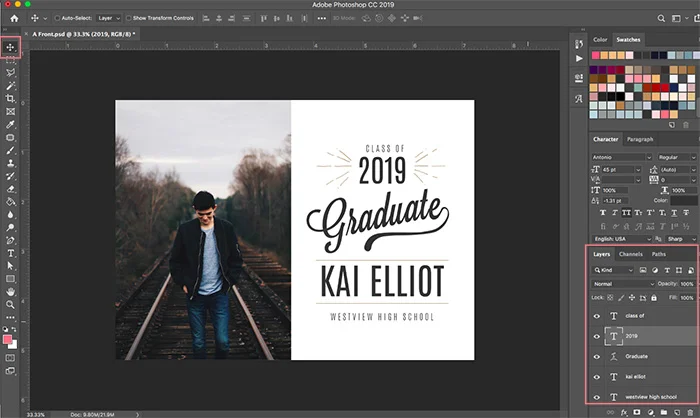
Task: Hide the 'kai elliot' layer
Action: coord(597,377)
